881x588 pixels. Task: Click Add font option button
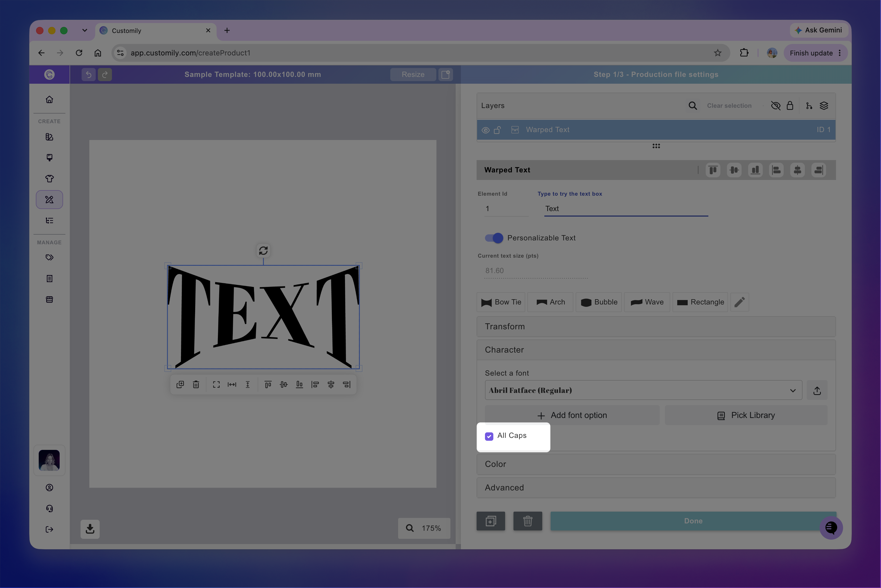coord(572,415)
